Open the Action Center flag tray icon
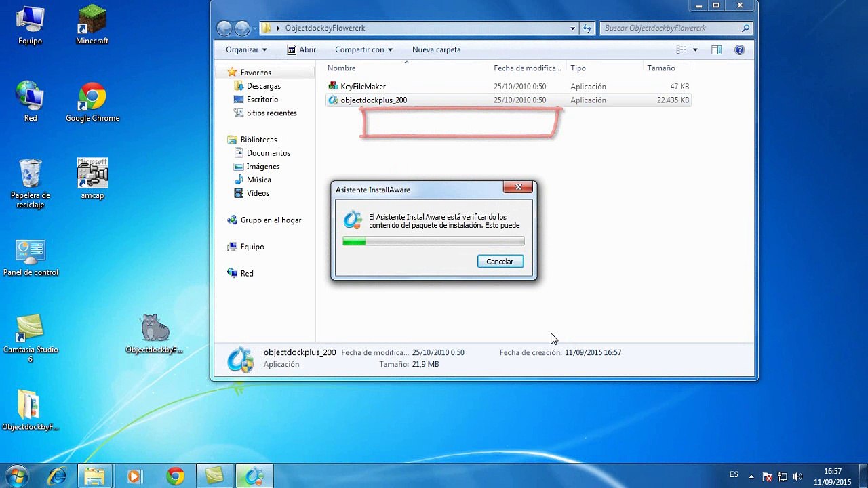Image resolution: width=868 pixels, height=488 pixels. click(x=768, y=476)
